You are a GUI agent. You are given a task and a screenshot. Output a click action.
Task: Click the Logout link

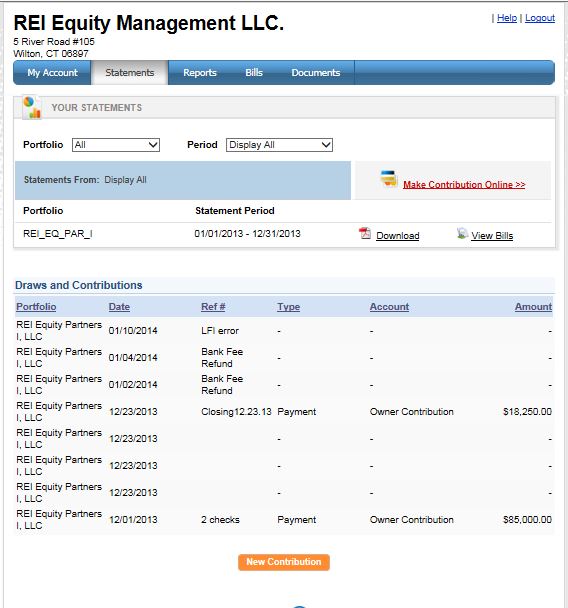[540, 18]
